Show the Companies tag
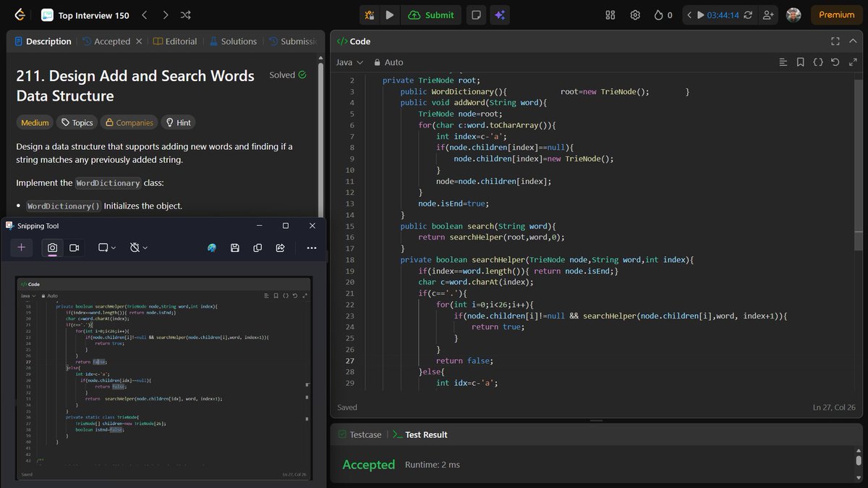This screenshot has height=488, width=868. click(x=129, y=122)
